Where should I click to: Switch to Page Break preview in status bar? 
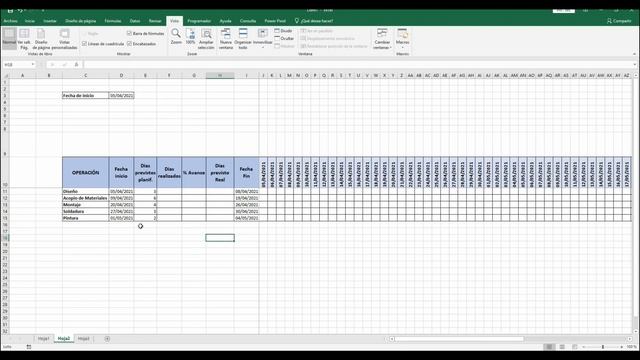tap(575, 347)
